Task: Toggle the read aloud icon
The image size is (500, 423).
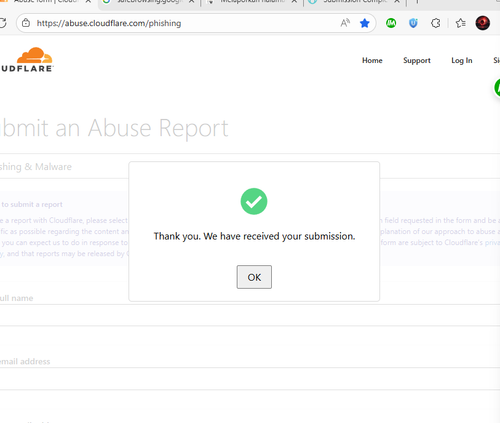Action: (345, 23)
